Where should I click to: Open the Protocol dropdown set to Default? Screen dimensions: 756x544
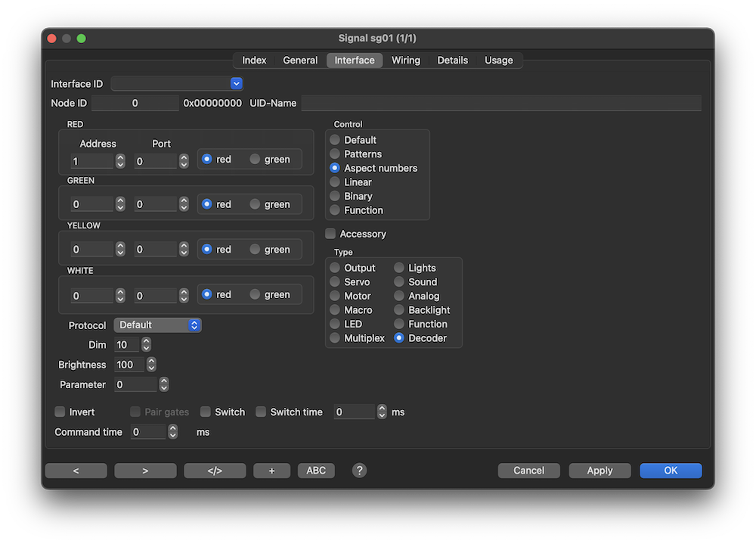point(157,325)
